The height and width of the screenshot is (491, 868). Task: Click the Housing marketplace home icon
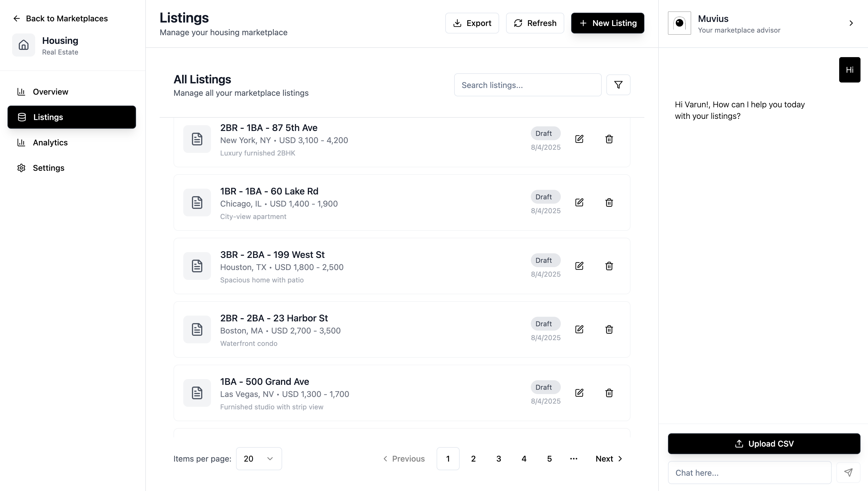24,45
